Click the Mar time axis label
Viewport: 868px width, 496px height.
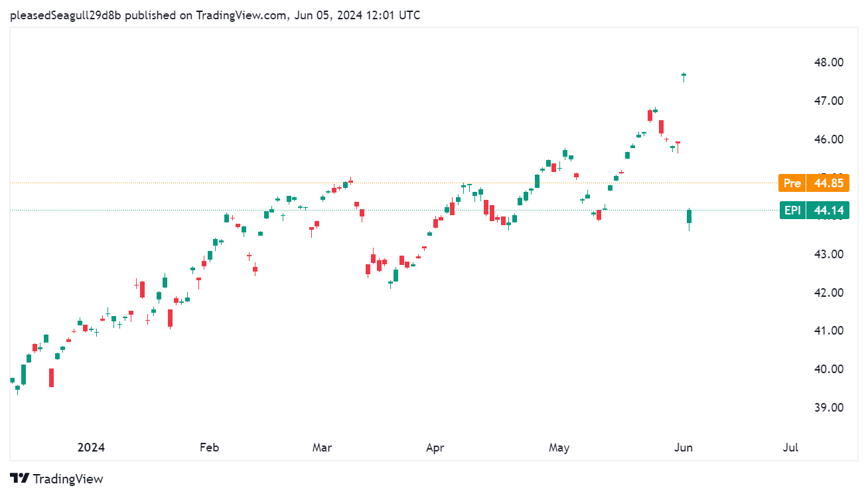click(322, 448)
